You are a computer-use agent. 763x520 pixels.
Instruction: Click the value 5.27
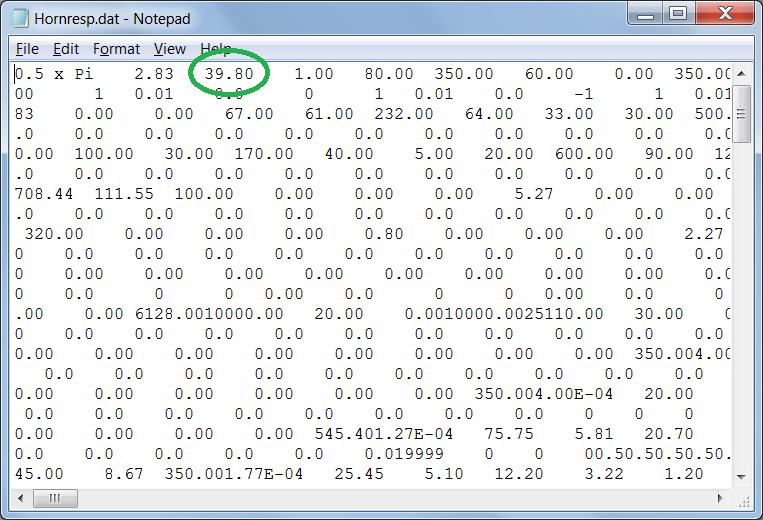tap(534, 194)
